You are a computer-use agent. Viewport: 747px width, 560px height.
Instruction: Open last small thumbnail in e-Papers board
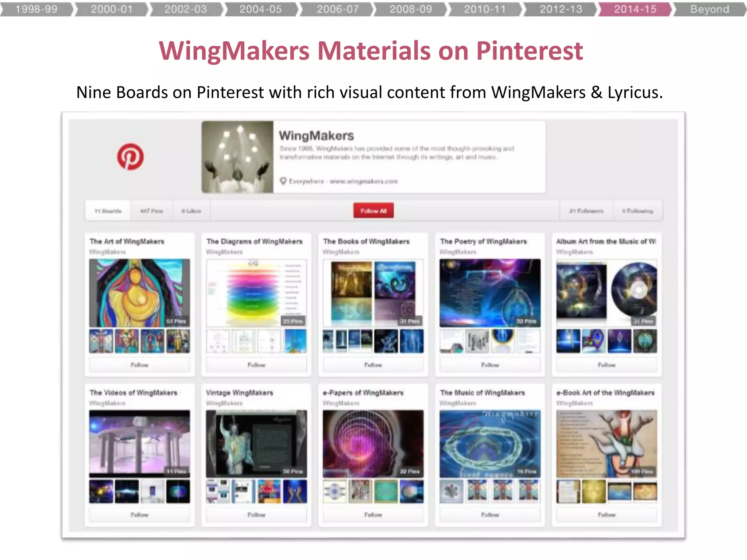412,491
